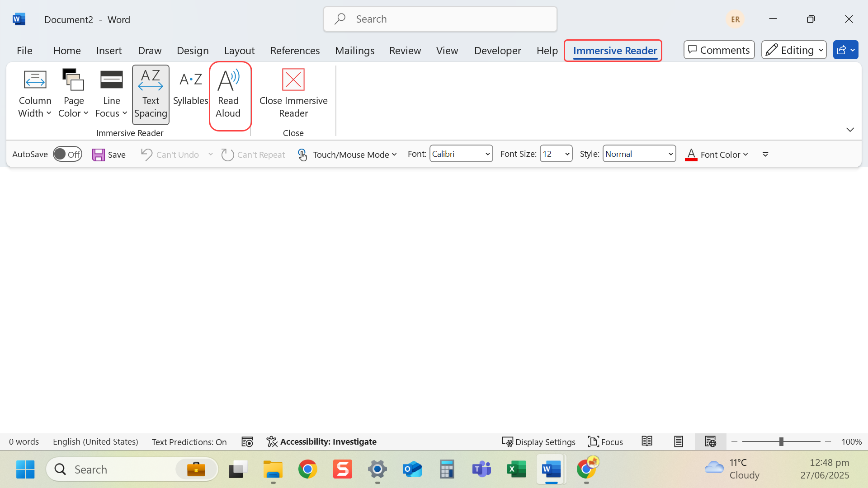Save the document
Image resolution: width=868 pixels, height=488 pixels.
tap(109, 155)
